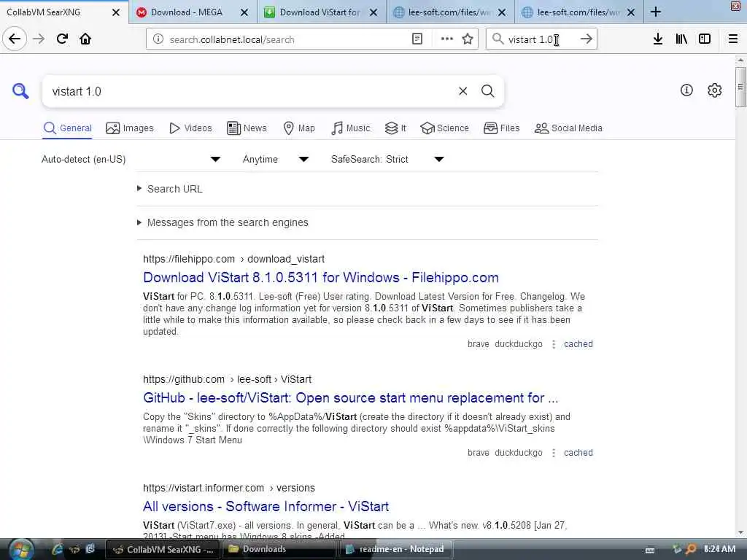747x560 pixels.
Task: Click the SearXNG magnifier logo
Action: pos(20,91)
